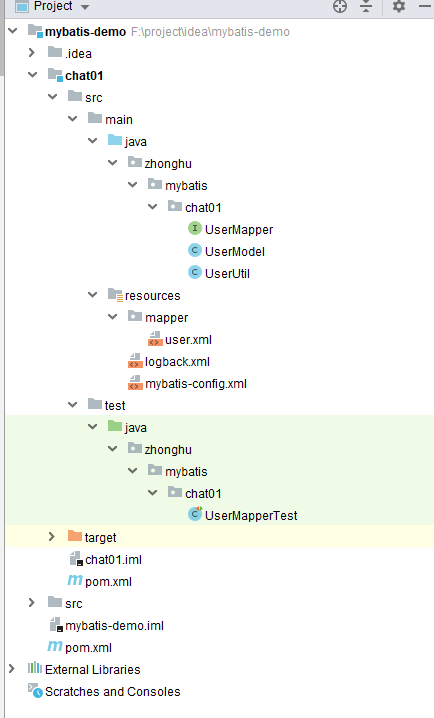Select logback.xml file
This screenshot has height=718, width=434.
(177, 362)
